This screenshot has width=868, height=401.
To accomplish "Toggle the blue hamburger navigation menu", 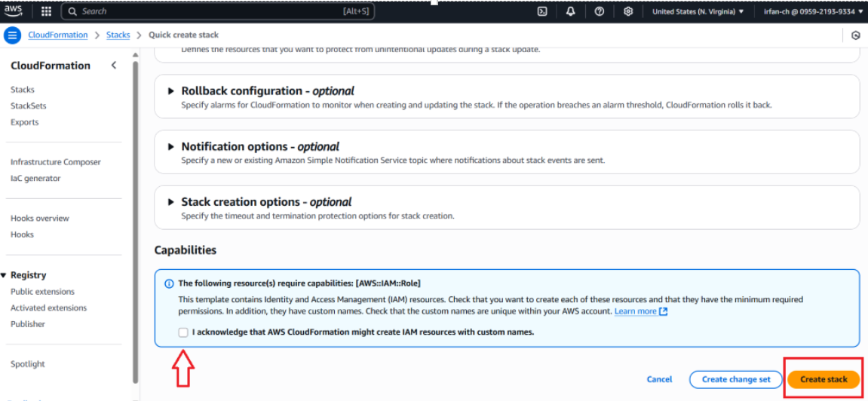I will pos(12,35).
